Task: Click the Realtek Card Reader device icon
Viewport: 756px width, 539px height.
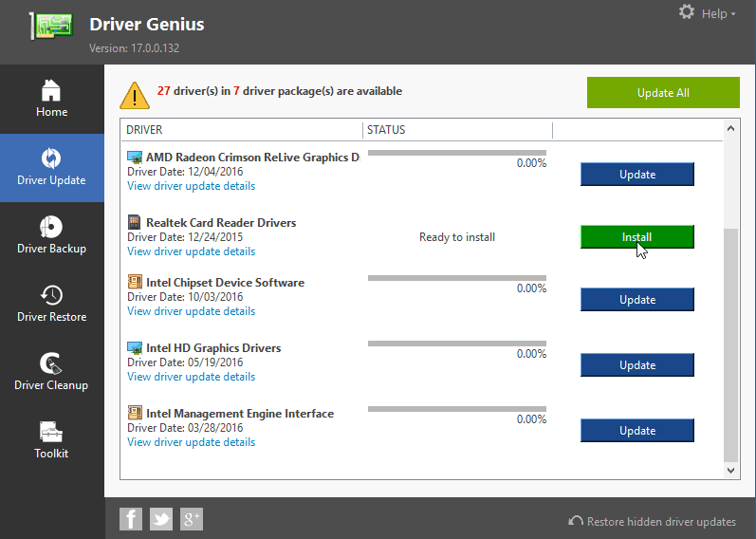Action: click(134, 222)
